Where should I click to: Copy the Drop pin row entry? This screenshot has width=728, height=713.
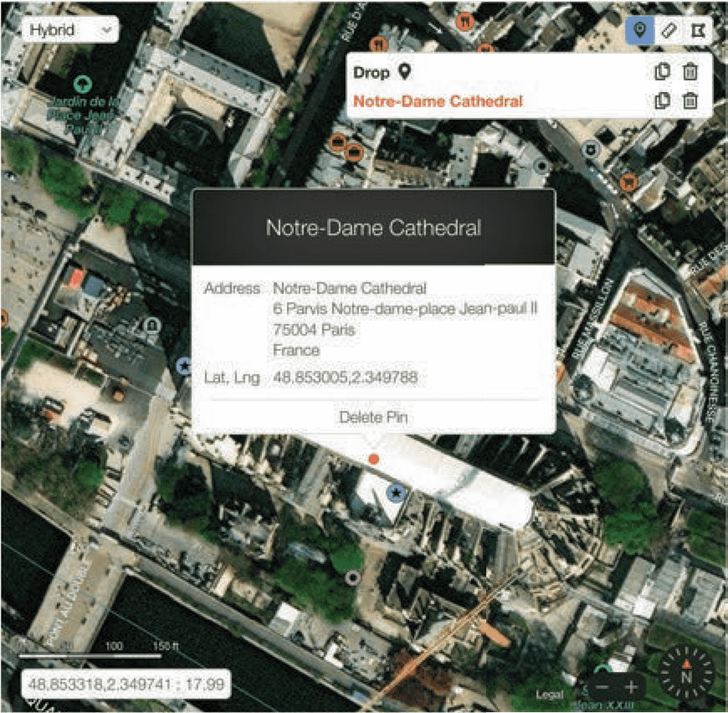coord(662,72)
